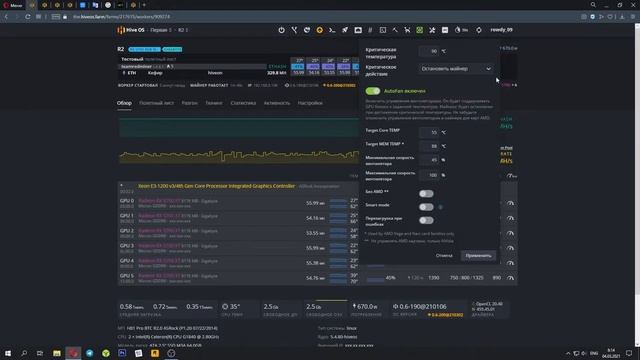
Task: Click the Hive OS logo in the breadcrumb
Action: click(x=131, y=30)
